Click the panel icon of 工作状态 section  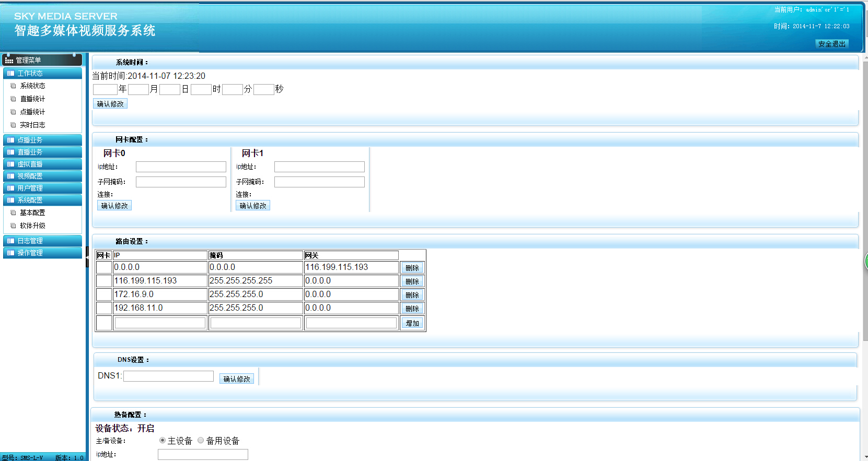point(10,73)
